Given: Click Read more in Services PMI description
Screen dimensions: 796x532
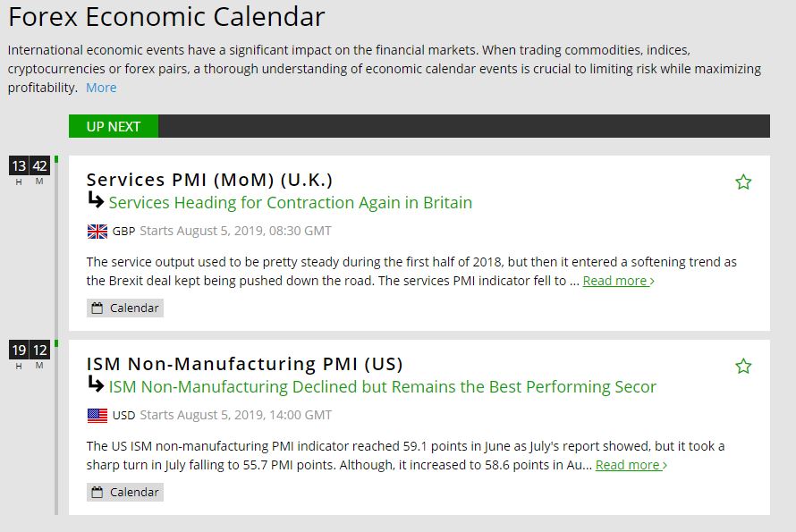Looking at the screenshot, I should tap(618, 281).
